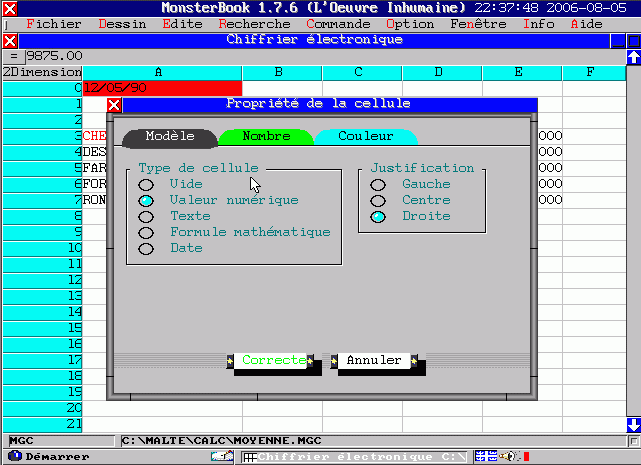Viewport: 641px width, 465px height.
Task: Click the red CHE cell in row 3
Action: [94, 136]
